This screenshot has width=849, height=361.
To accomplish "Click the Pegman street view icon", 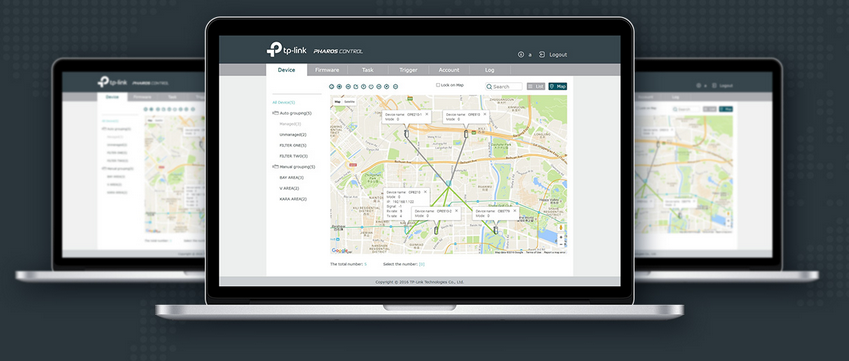I will coord(560,227).
